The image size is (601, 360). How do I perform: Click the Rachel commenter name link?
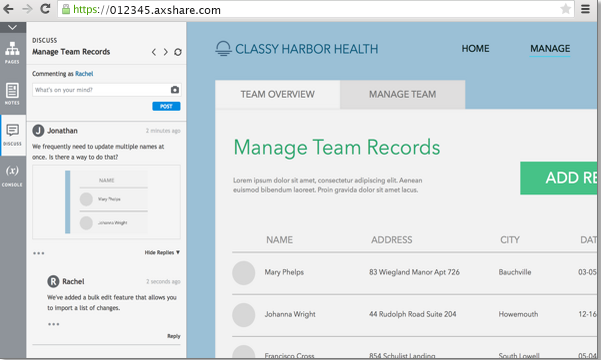pyautogui.click(x=84, y=74)
